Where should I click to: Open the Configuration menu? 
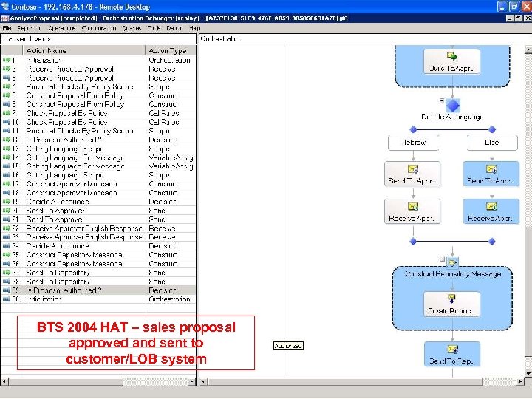tap(99, 28)
